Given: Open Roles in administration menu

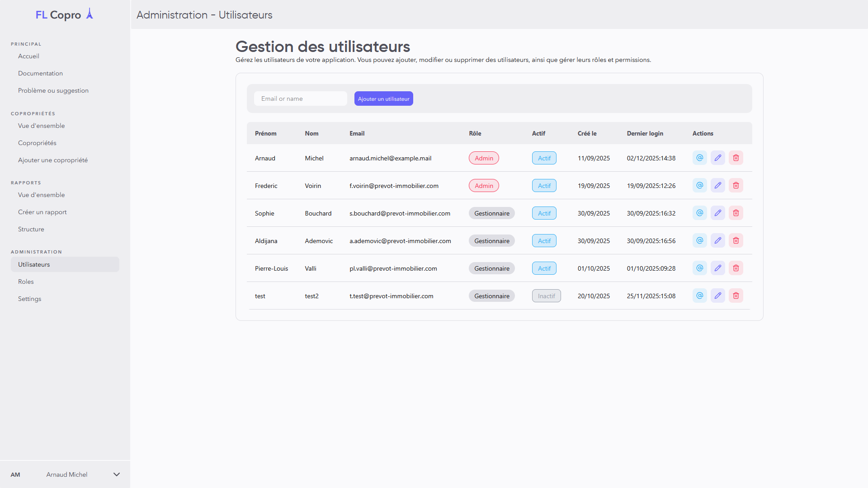Looking at the screenshot, I should 26,282.
